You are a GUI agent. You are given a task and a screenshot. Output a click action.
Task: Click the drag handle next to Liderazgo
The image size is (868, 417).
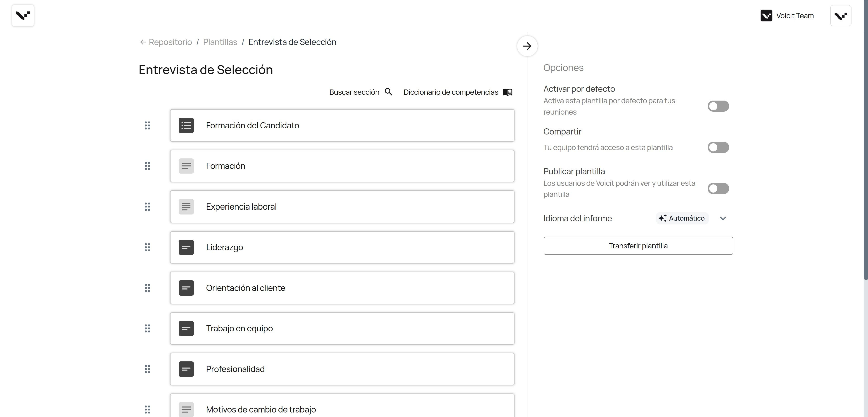point(147,247)
